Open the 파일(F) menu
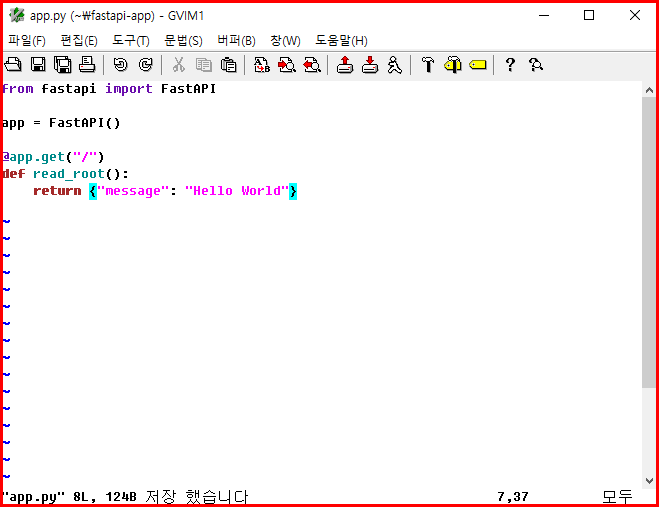 pyautogui.click(x=27, y=41)
